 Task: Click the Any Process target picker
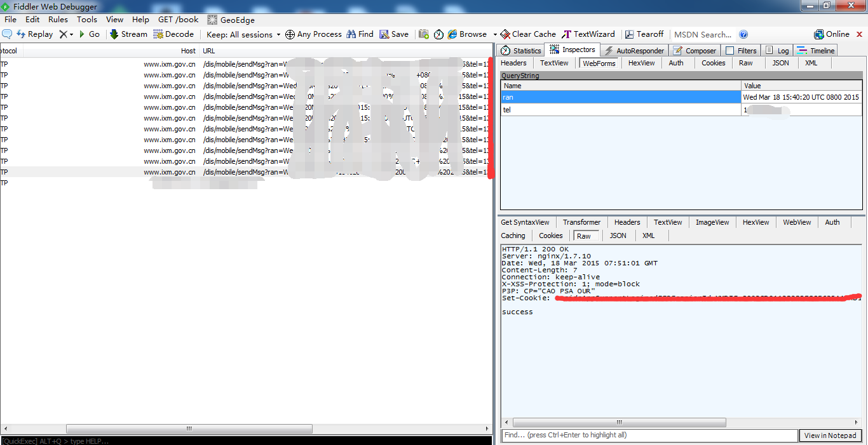coord(313,34)
